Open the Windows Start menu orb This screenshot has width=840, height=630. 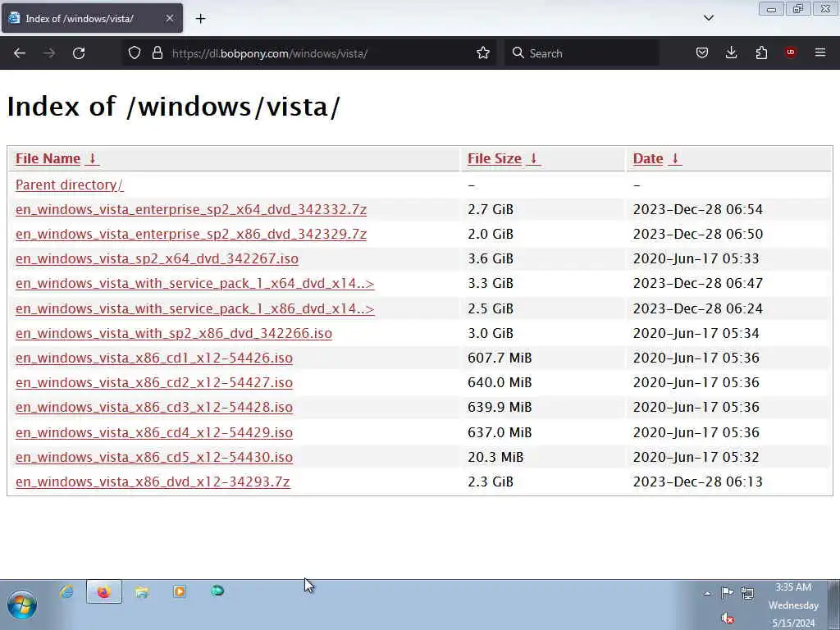[22, 605]
